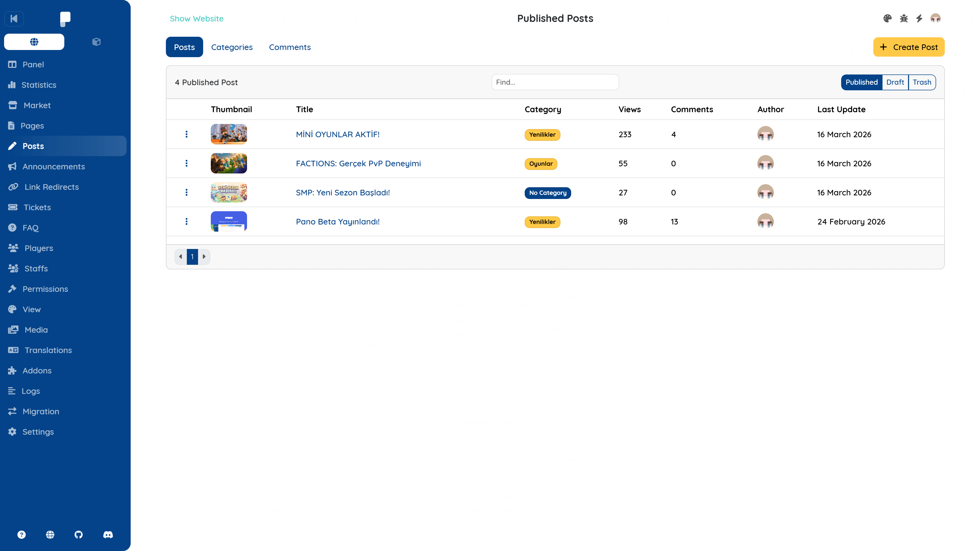The width and height of the screenshot is (980, 551).
Task: Click the bug report icon in top bar
Action: click(903, 18)
